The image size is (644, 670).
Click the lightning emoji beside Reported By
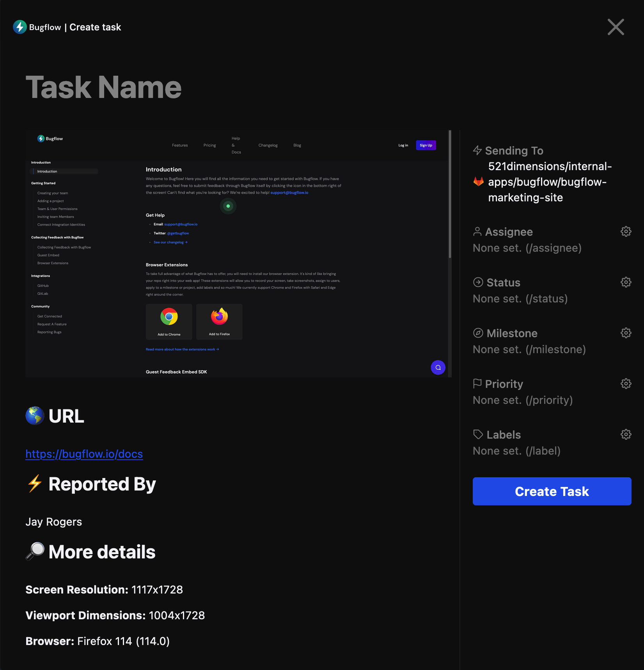[35, 483]
